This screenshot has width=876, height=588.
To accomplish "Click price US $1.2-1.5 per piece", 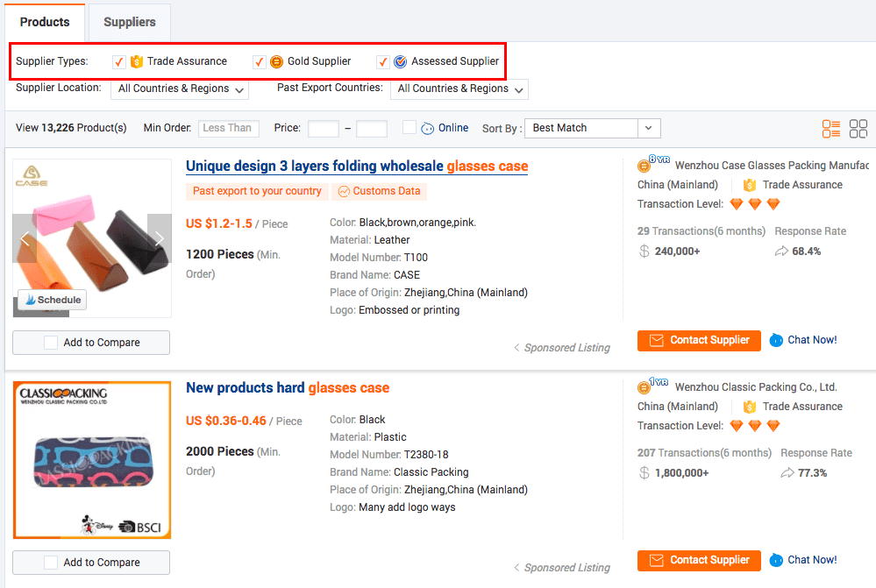I will [x=237, y=224].
